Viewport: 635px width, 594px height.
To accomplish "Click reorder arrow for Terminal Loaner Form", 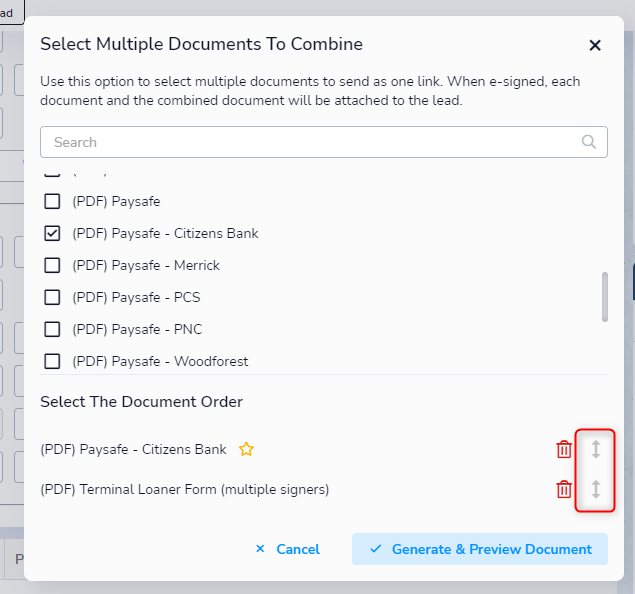I will (596, 490).
